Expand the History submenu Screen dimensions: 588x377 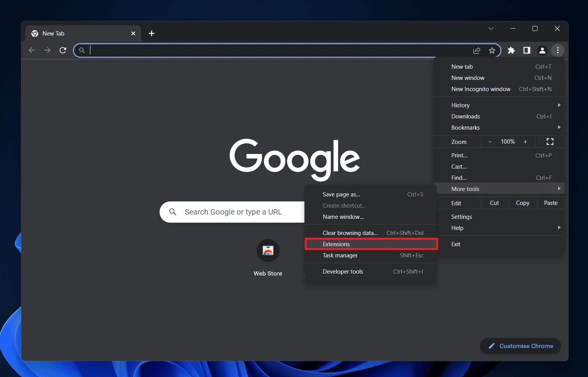[x=499, y=105]
